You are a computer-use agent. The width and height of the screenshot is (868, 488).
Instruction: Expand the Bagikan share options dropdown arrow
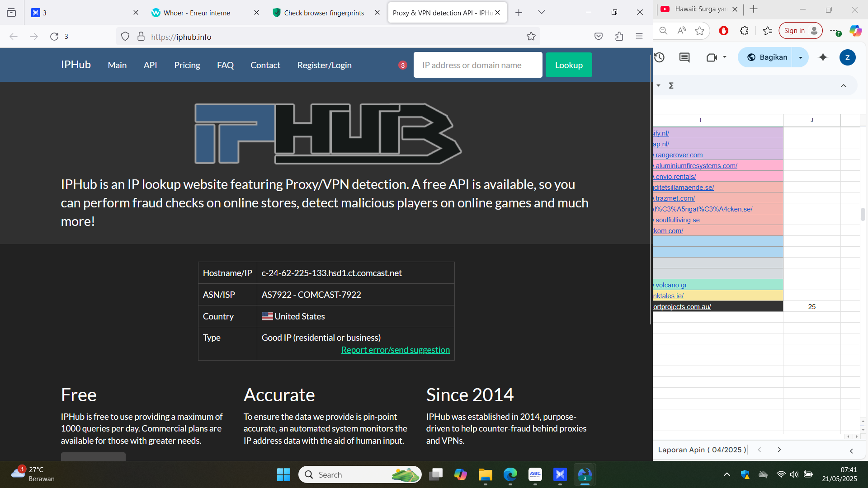(800, 57)
